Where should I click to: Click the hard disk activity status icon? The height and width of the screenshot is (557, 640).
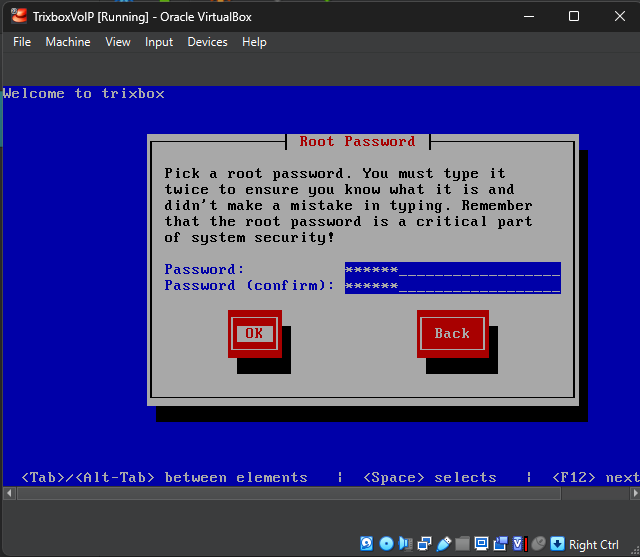click(367, 544)
